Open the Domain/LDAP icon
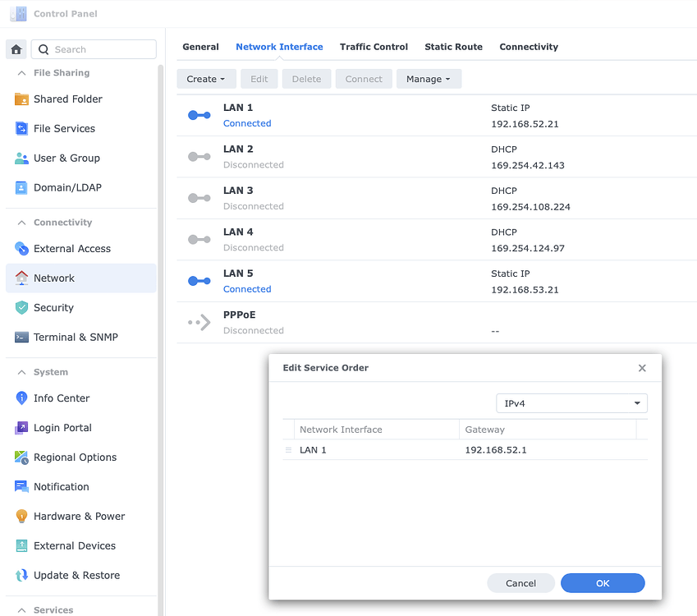Viewport: 697px width, 616px height. tap(21, 188)
